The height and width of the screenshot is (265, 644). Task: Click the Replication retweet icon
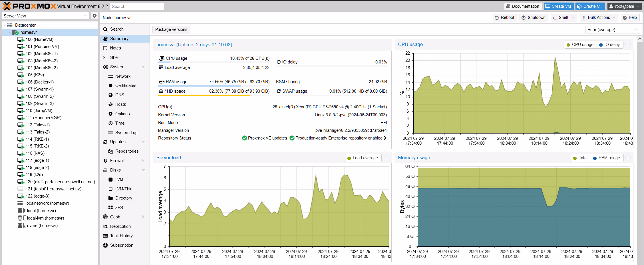point(105,226)
